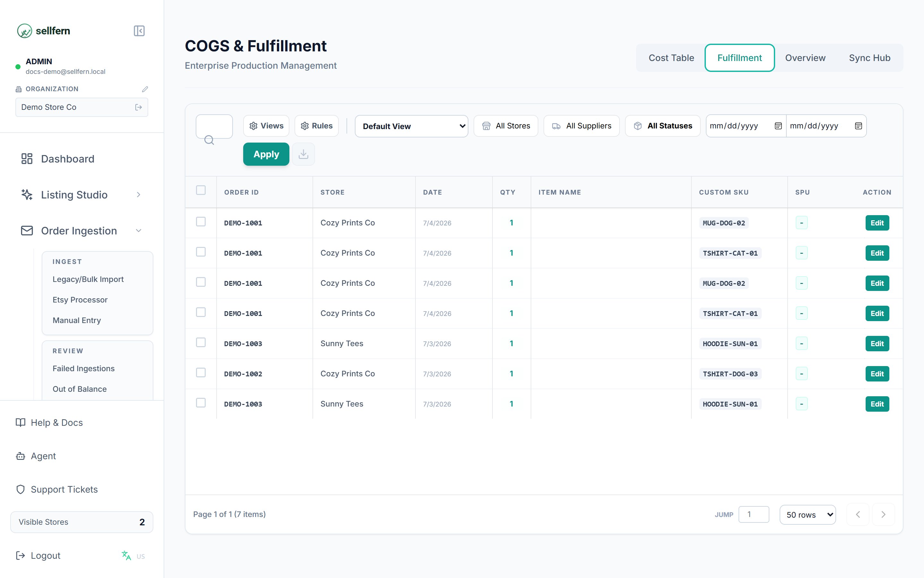Check second DEMO-1001 MUG-DOG-02 row
The height and width of the screenshot is (578, 924).
(x=201, y=282)
